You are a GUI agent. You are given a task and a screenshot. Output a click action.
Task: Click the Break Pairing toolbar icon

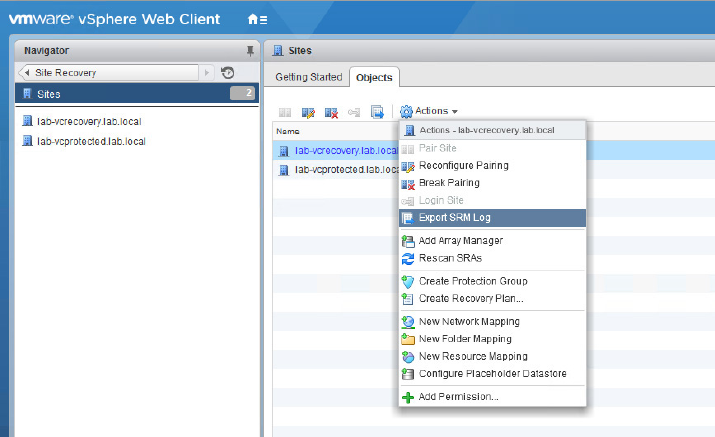(x=331, y=111)
